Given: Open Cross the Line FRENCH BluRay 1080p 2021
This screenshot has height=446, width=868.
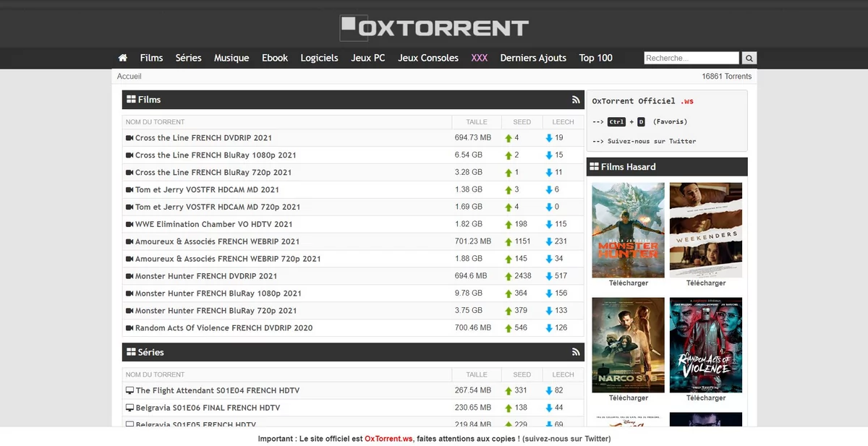Looking at the screenshot, I should [x=216, y=155].
